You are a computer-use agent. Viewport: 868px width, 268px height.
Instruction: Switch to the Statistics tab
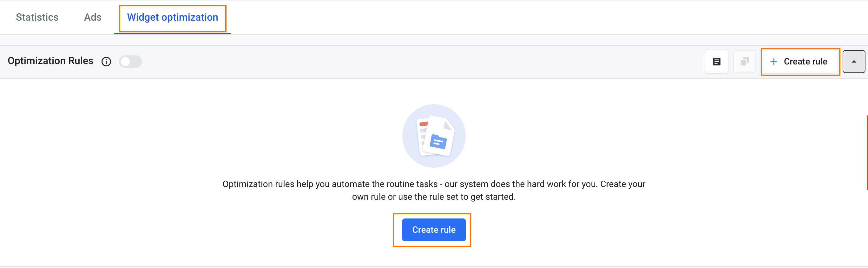37,17
